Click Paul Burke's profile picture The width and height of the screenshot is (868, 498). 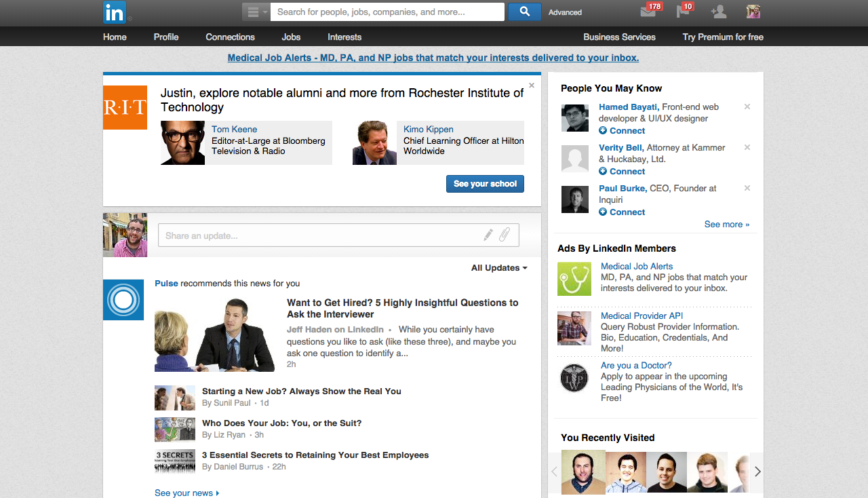point(575,199)
